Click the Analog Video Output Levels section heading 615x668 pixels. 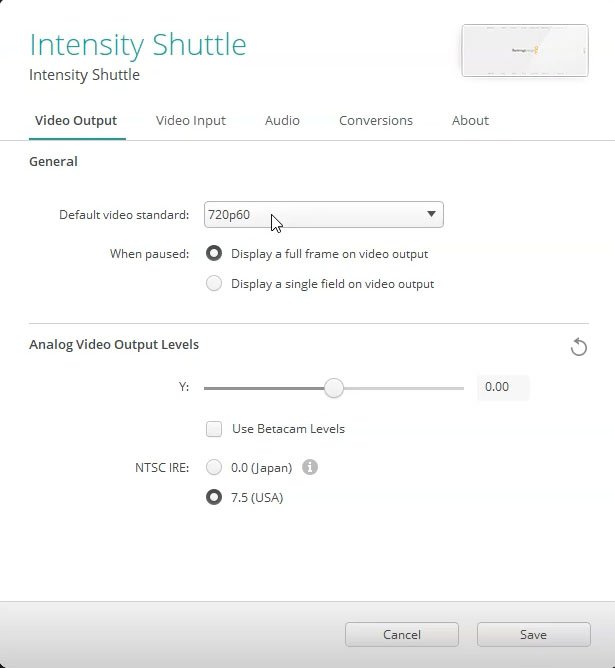[x=114, y=344]
